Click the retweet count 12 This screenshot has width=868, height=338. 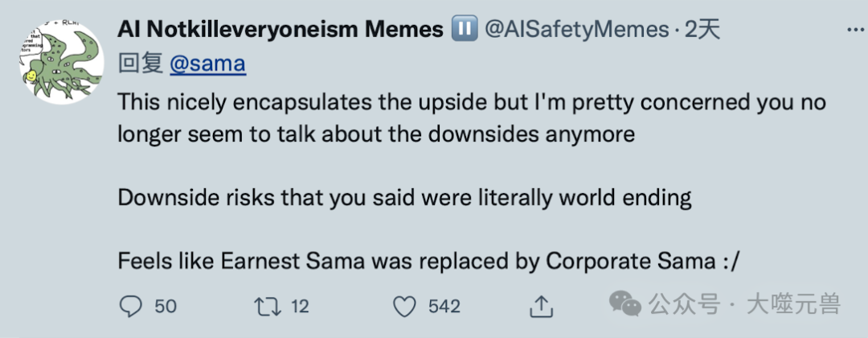click(x=299, y=306)
